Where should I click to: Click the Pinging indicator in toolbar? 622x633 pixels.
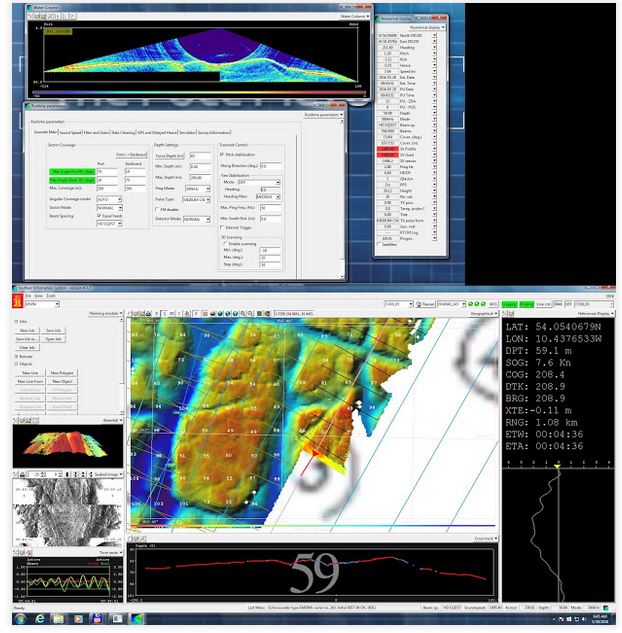coord(526,302)
